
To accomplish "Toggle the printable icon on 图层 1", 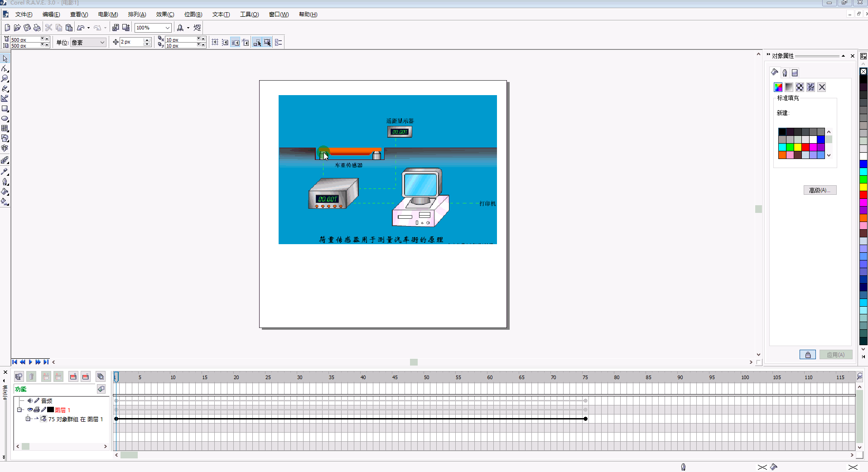I will coord(37,409).
